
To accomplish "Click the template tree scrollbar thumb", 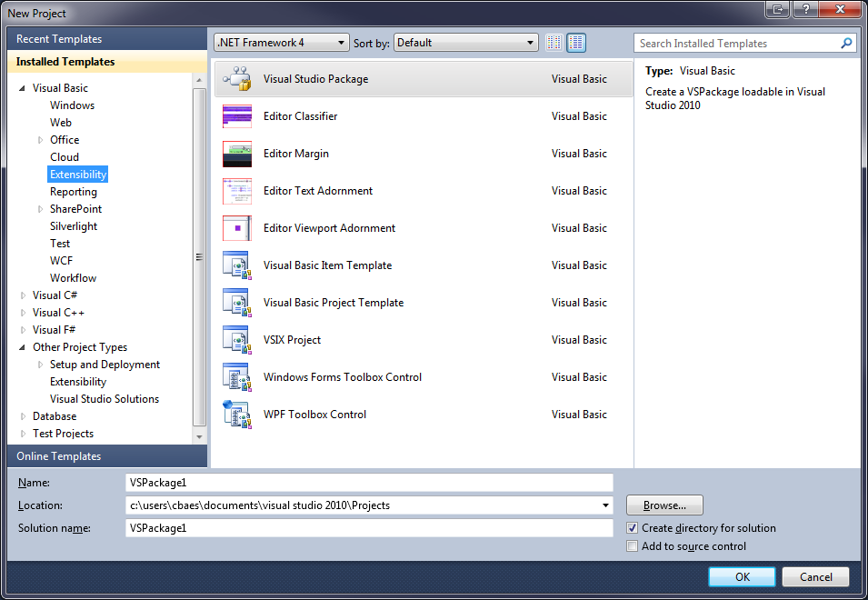I will 199,257.
